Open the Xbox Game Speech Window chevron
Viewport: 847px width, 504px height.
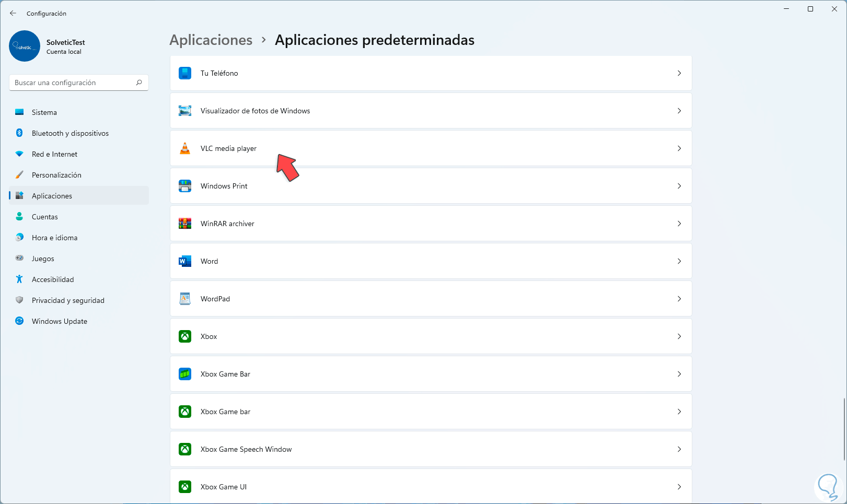click(679, 449)
